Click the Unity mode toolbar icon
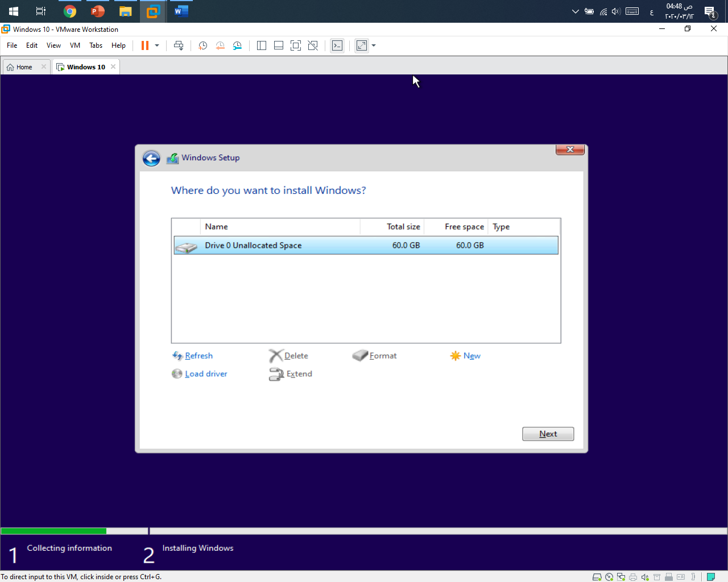Image resolution: width=728 pixels, height=582 pixels. [x=313, y=45]
